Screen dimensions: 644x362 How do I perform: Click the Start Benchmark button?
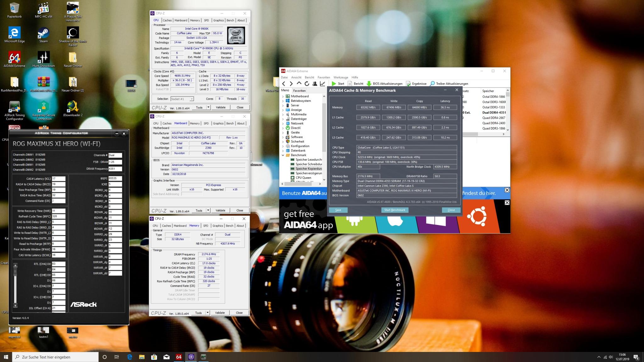point(395,210)
